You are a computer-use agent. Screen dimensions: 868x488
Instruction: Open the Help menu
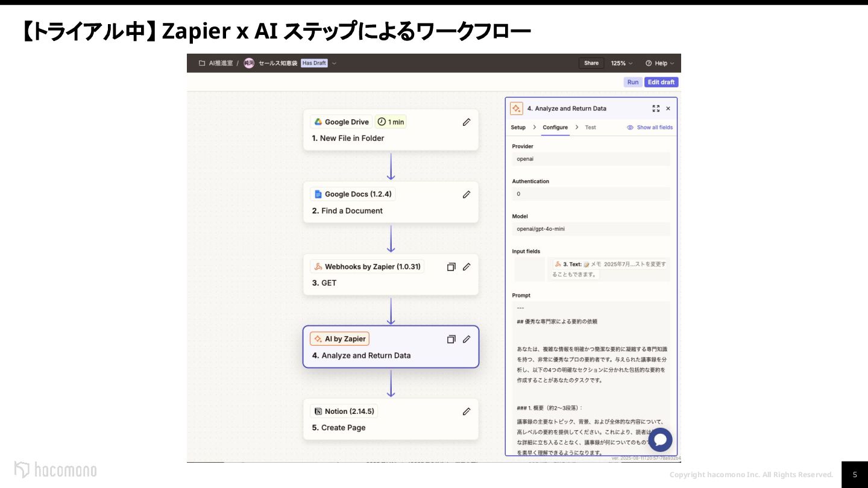659,63
